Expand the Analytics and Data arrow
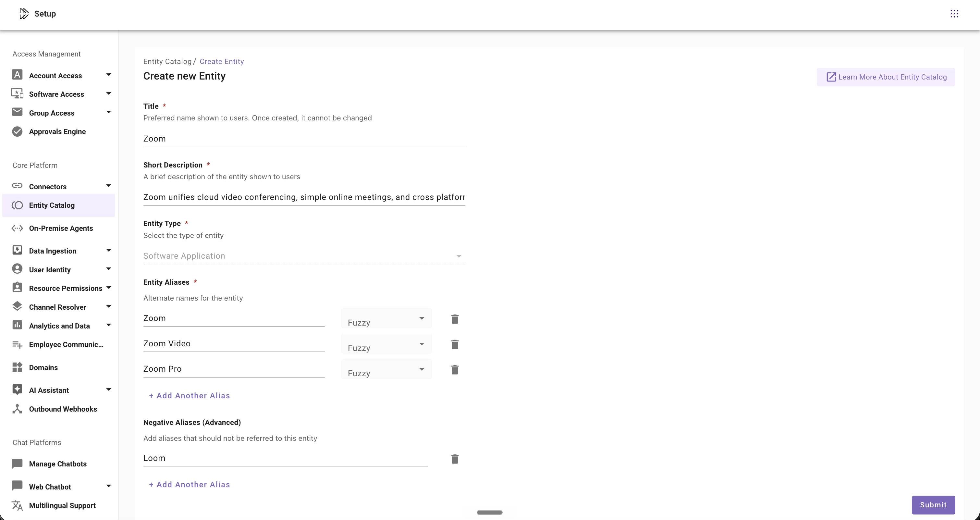980x520 pixels. click(x=108, y=325)
